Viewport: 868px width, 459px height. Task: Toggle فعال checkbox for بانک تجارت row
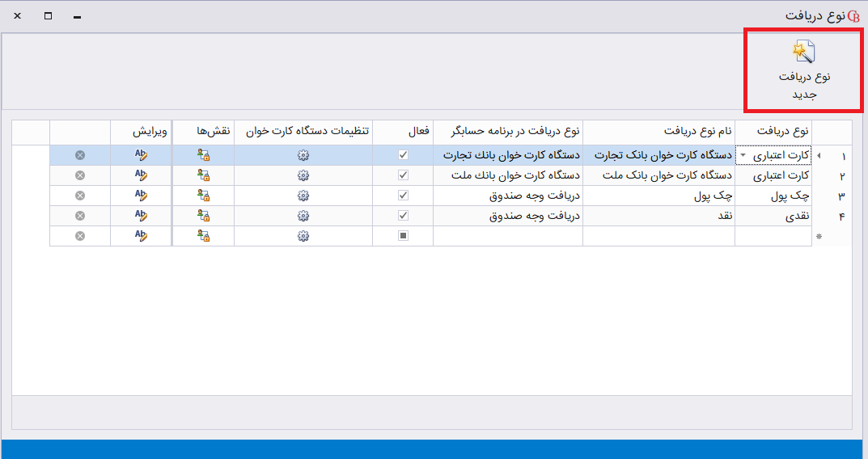[404, 155]
